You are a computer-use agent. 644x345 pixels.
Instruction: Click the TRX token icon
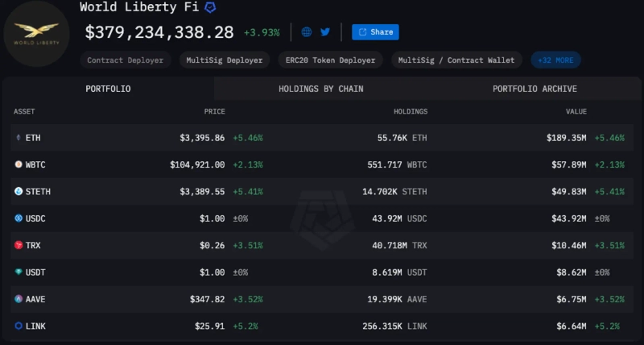(x=19, y=245)
